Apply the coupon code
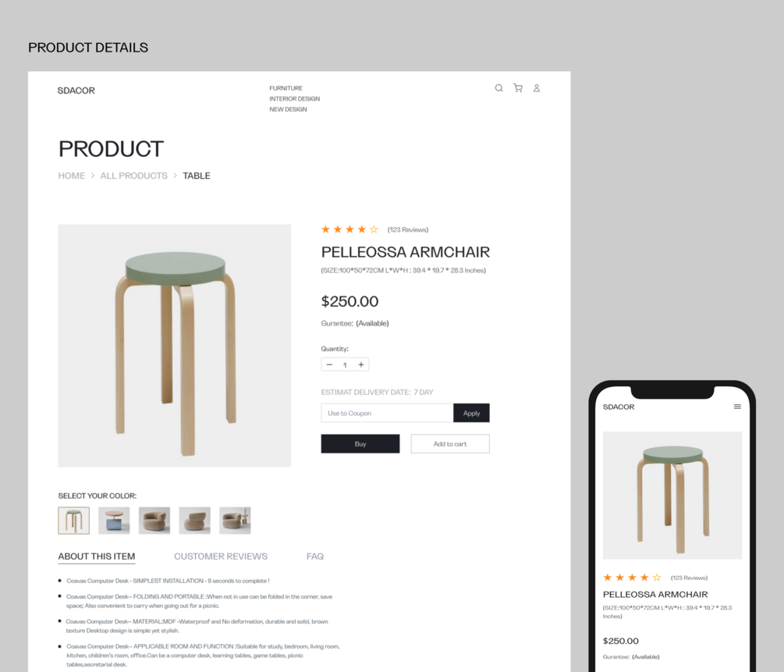 [x=471, y=413]
